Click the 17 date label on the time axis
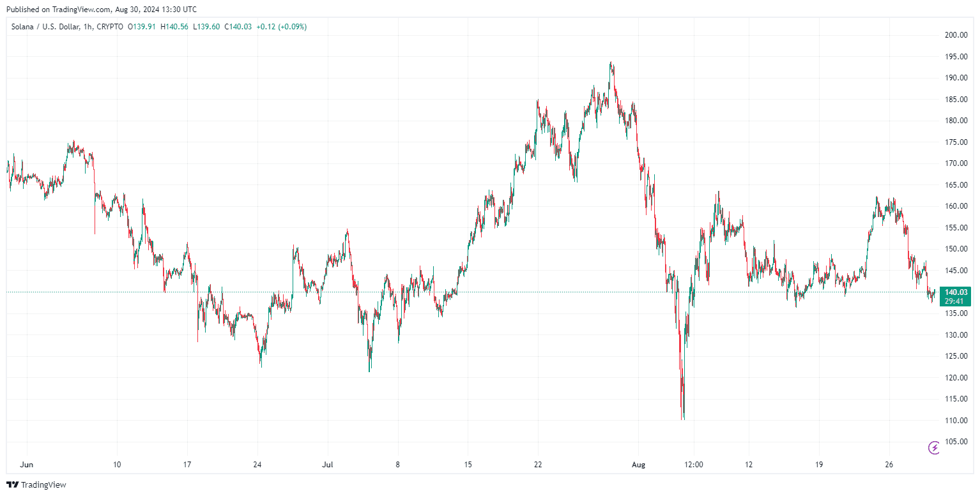Viewport: 980px width, 496px height. point(187,465)
